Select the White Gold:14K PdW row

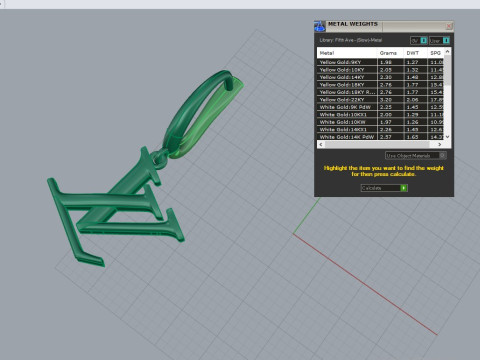380,137
